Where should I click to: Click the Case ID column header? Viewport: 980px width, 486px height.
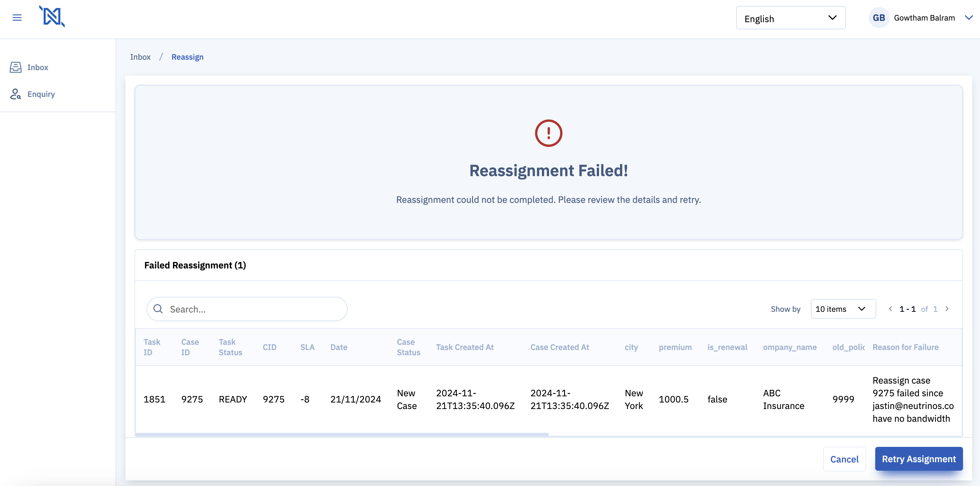pyautogui.click(x=190, y=347)
